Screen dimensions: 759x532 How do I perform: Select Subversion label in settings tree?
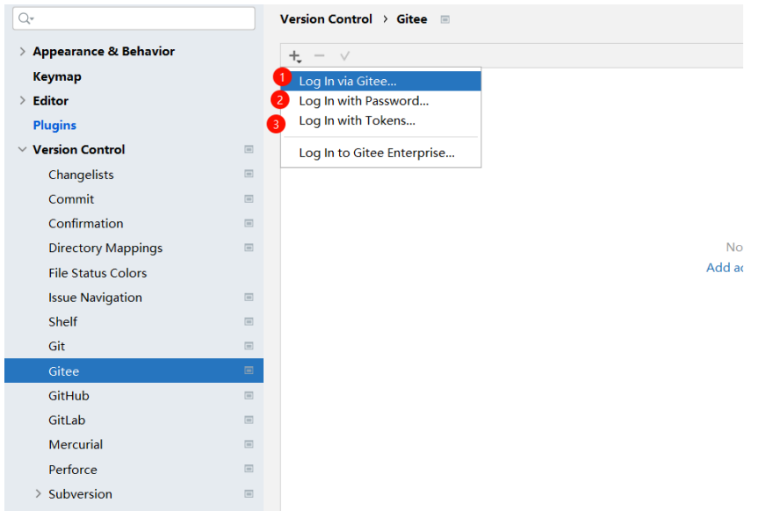(80, 493)
